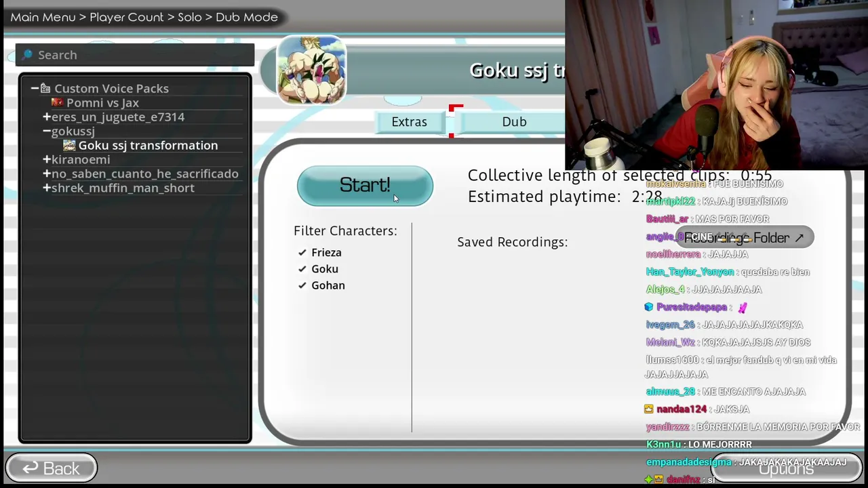Expand the kiranoemi pack

point(47,159)
